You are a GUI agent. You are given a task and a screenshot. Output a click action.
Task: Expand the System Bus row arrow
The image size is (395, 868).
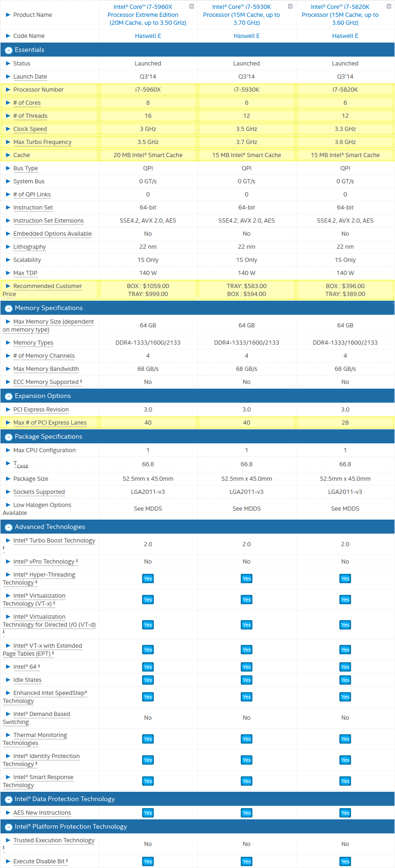tap(8, 181)
